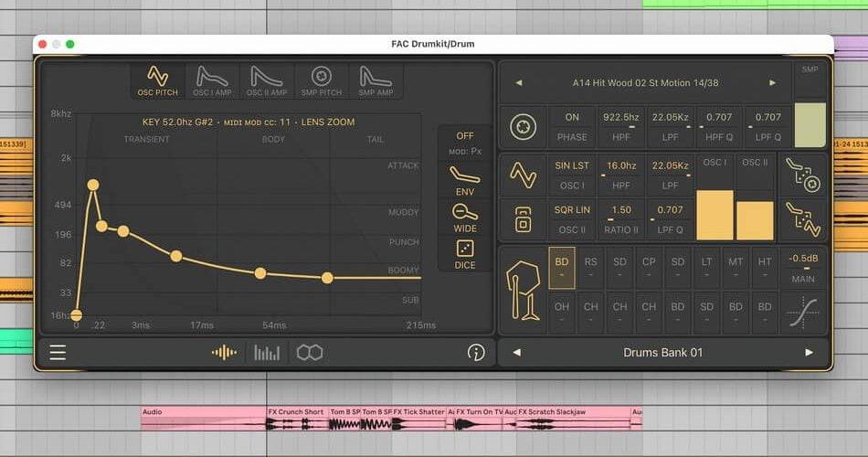Select the RS drum pad

(x=590, y=268)
